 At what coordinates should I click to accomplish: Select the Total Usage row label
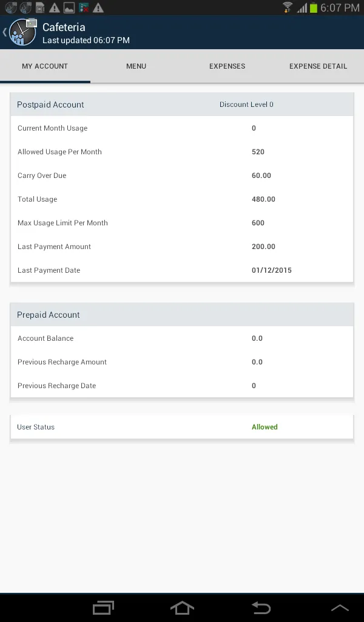[x=37, y=199]
